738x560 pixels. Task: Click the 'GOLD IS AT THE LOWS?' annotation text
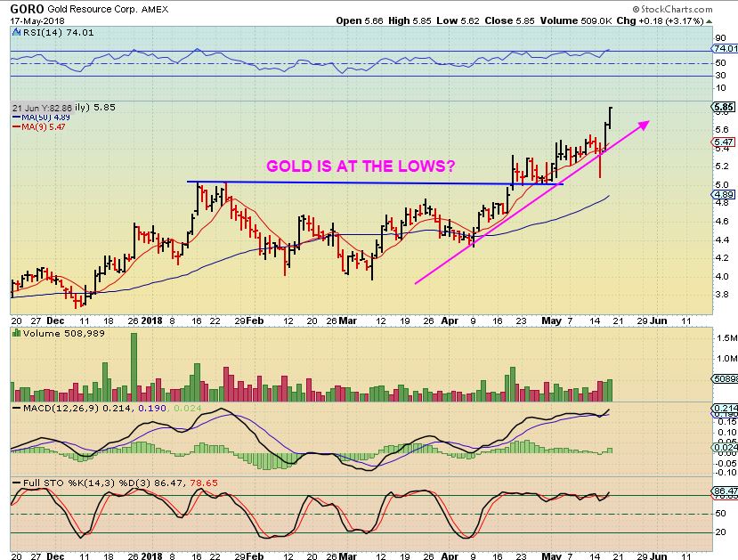point(361,166)
